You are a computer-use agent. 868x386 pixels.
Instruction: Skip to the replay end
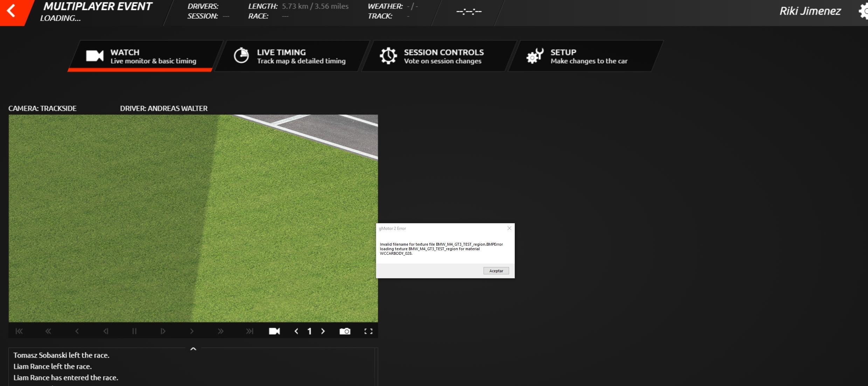(249, 331)
